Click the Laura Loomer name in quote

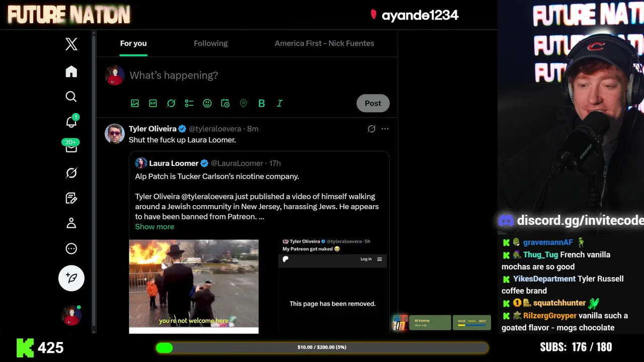174,163
